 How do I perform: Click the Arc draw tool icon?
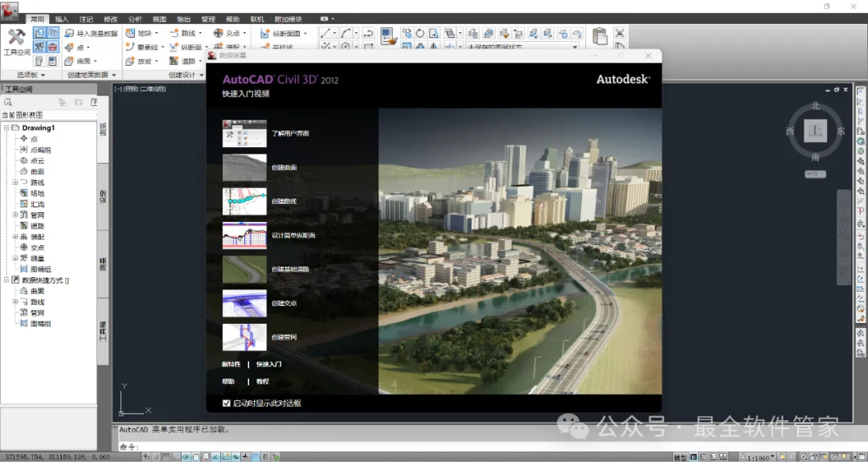point(346,33)
